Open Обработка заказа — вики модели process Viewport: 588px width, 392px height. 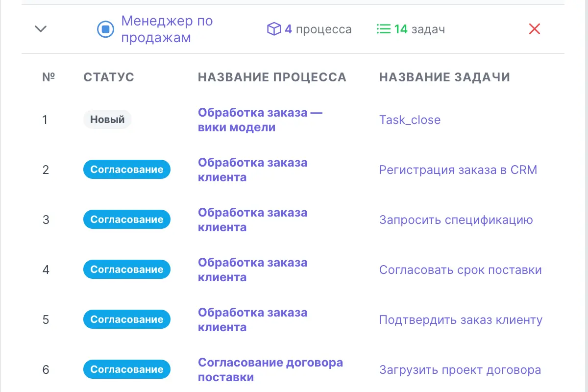(x=260, y=120)
